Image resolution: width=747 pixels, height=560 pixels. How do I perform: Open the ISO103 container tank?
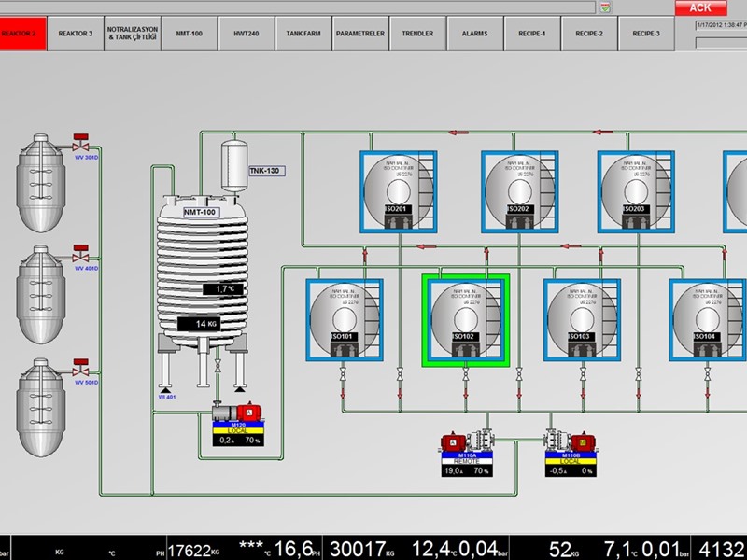click(582, 317)
